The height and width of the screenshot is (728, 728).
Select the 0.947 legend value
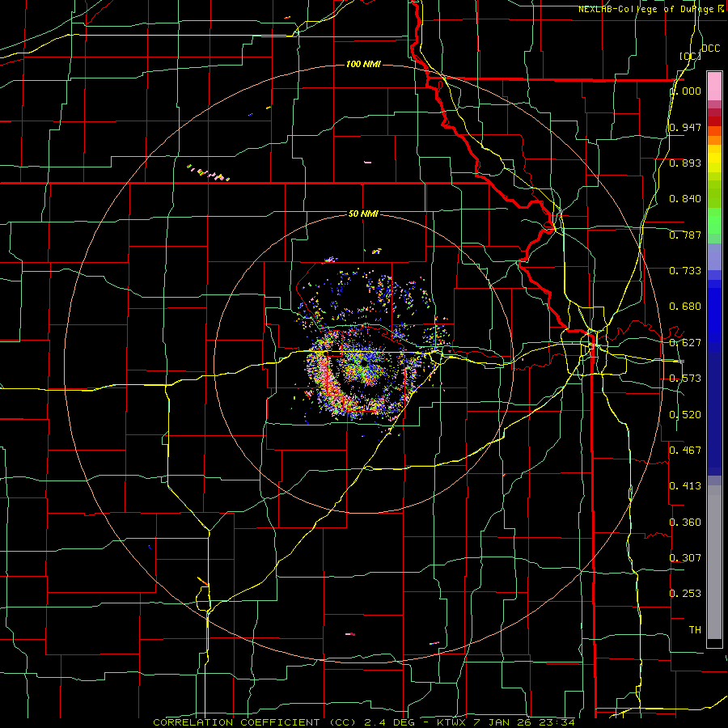685,127
